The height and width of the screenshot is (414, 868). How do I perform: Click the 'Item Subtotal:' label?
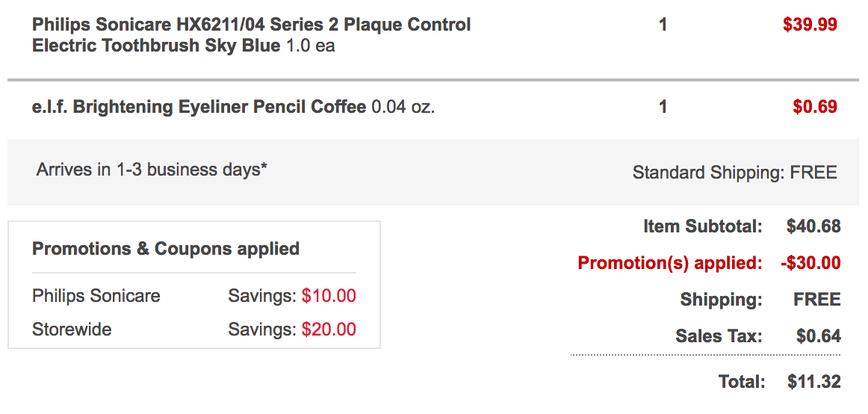point(702,226)
